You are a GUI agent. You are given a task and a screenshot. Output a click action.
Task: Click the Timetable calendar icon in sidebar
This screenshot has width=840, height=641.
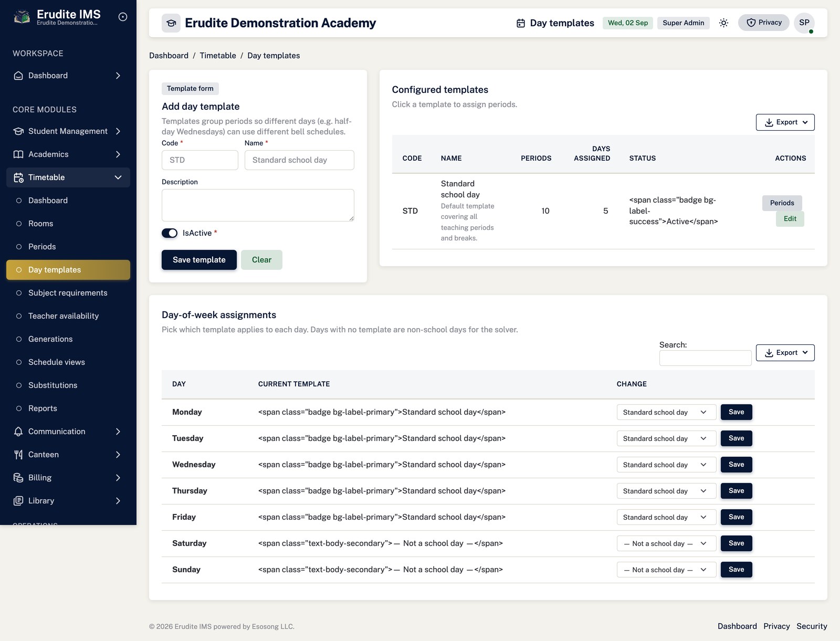tap(18, 177)
